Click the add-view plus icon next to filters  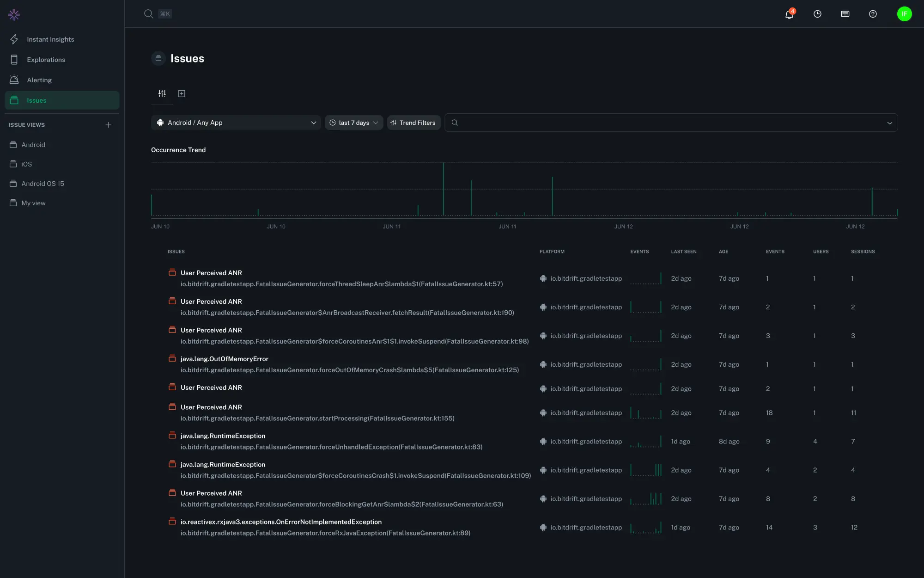click(182, 93)
